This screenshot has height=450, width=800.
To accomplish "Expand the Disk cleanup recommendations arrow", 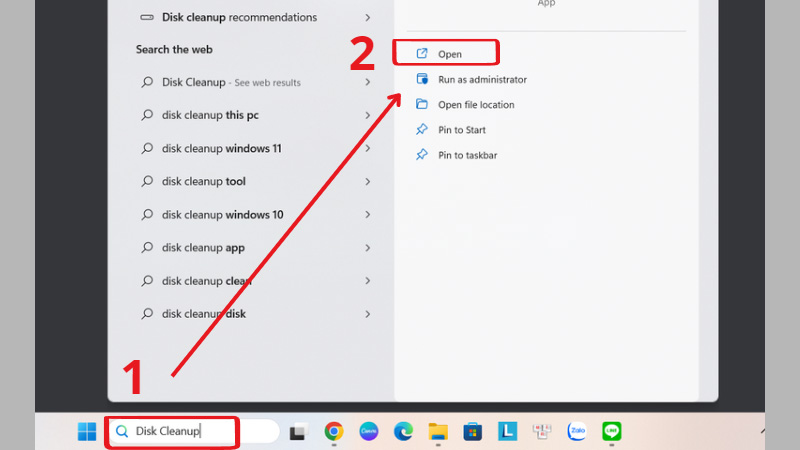I will coord(368,17).
